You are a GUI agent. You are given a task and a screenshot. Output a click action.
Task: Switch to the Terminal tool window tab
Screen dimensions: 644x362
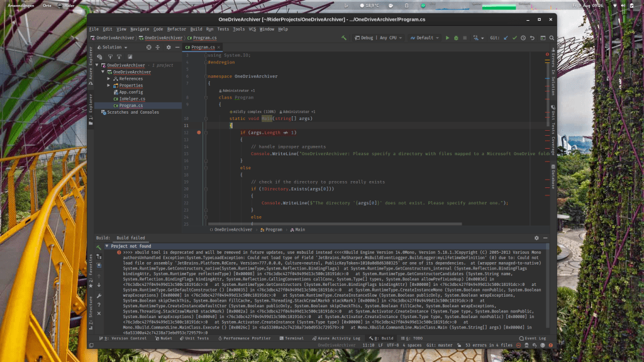coord(291,338)
